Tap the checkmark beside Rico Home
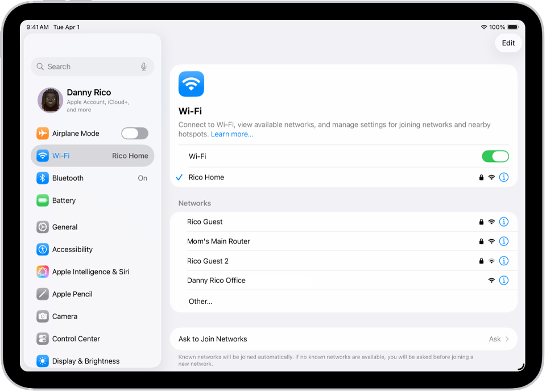The width and height of the screenshot is (546, 392). pyautogui.click(x=179, y=177)
